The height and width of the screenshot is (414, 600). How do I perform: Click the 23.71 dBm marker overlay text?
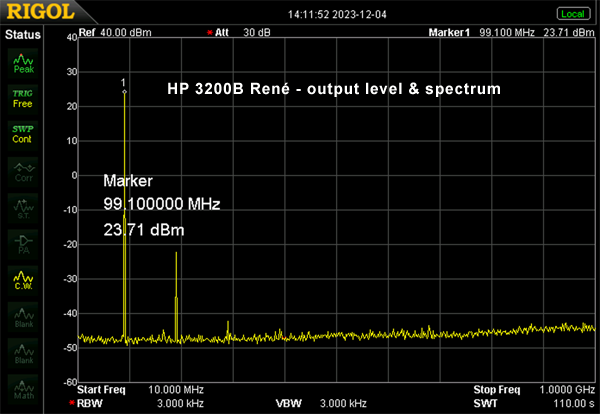[x=144, y=230]
